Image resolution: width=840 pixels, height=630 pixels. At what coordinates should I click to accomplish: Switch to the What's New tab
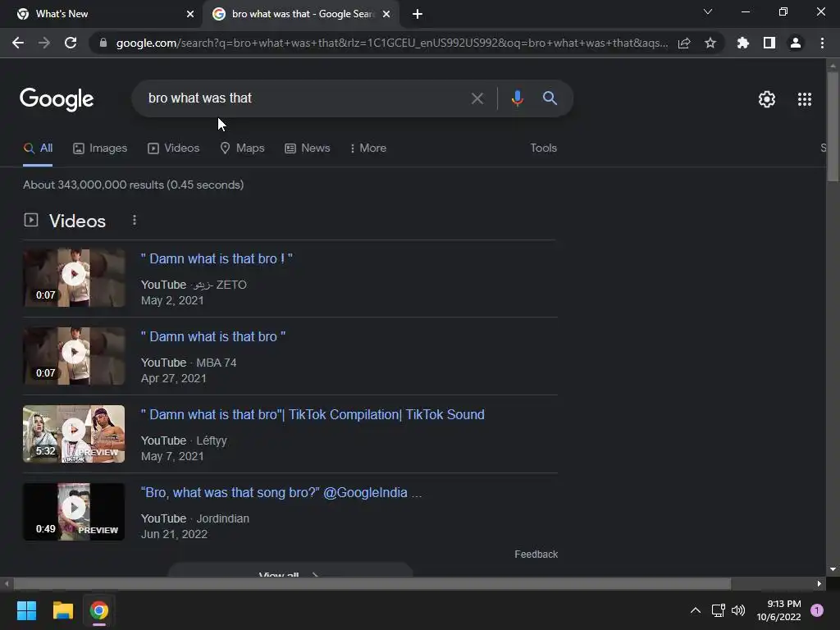tap(101, 14)
